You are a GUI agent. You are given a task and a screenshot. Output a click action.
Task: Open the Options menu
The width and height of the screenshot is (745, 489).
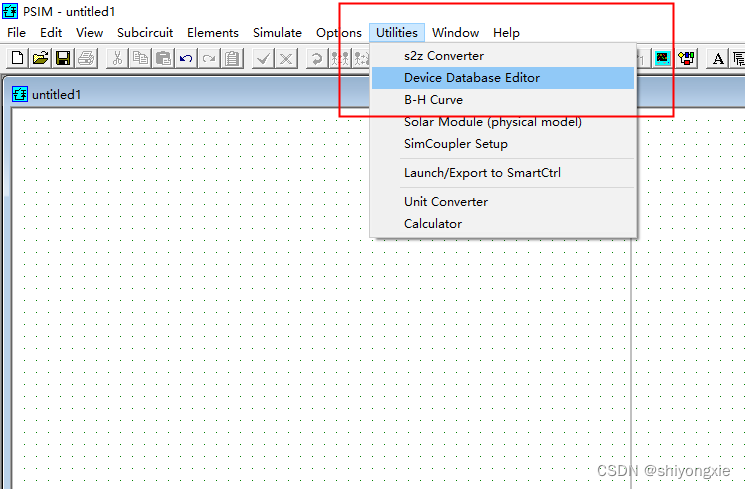click(339, 33)
